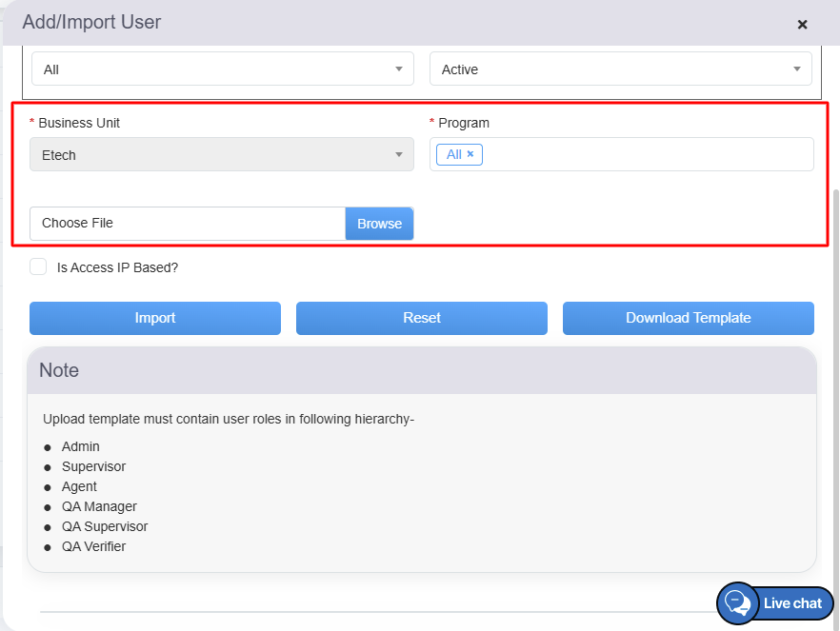Click the caret arrow of top 'All' dropdown
Screen dimensions: 840x631
pos(399,69)
